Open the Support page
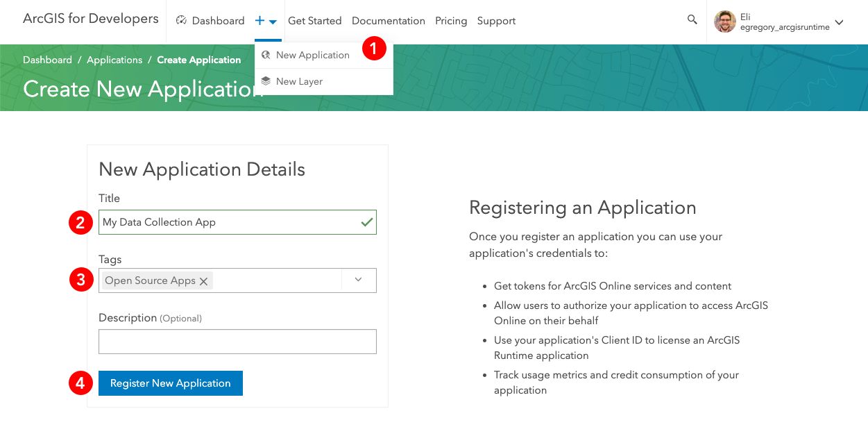Image resolution: width=868 pixels, height=436 pixels. tap(496, 21)
